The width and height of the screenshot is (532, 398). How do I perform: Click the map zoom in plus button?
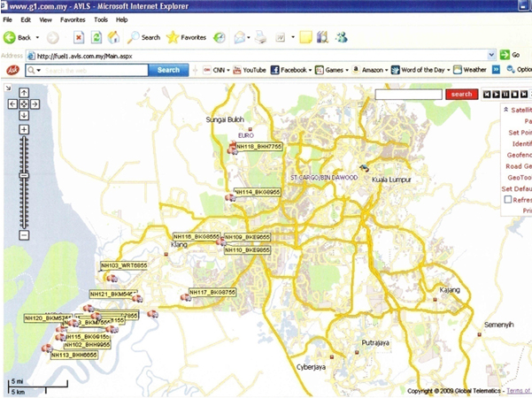[x=24, y=130]
